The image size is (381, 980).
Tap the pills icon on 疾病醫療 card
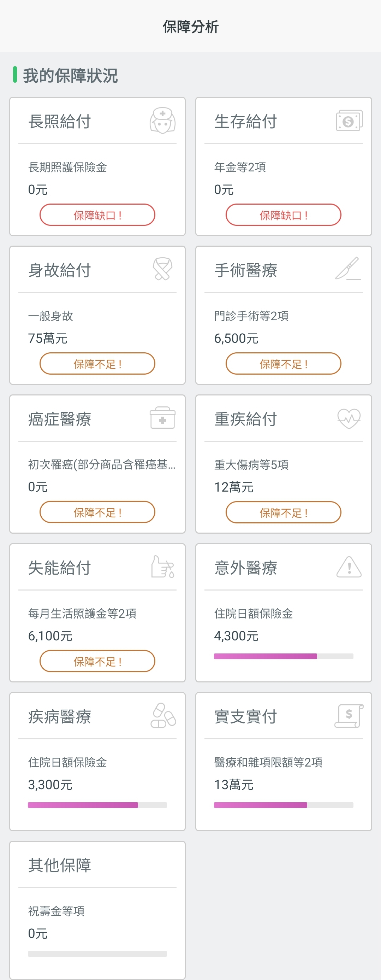coord(163,716)
